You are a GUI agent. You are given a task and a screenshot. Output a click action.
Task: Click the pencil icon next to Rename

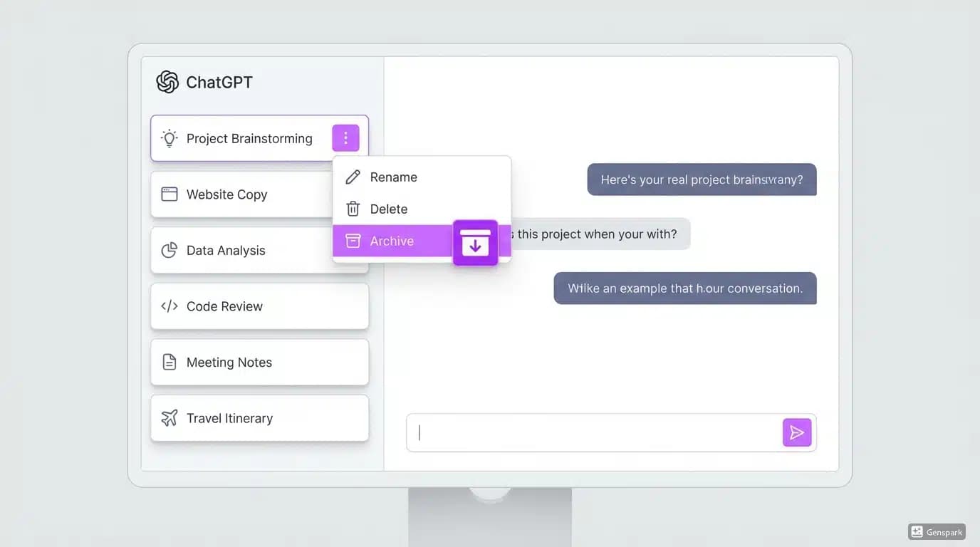coord(353,177)
